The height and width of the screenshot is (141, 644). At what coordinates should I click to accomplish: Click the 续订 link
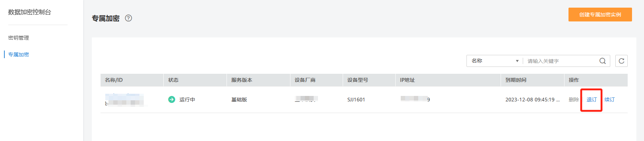pyautogui.click(x=610, y=100)
